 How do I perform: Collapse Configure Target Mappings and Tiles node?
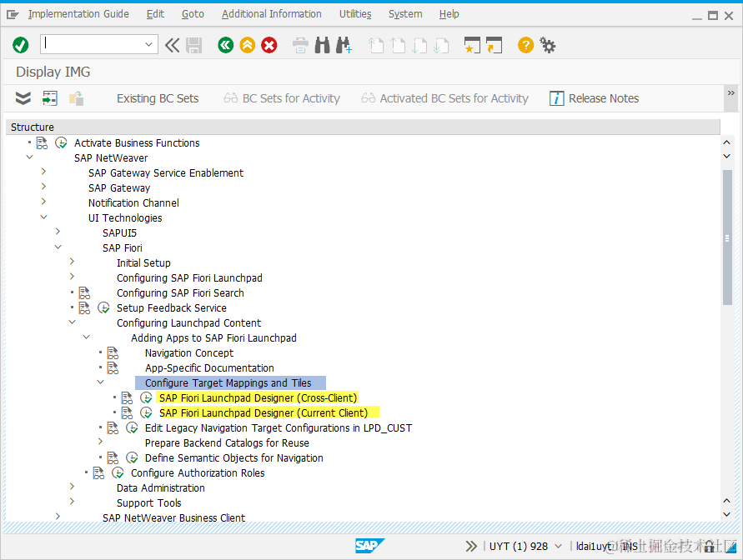(x=100, y=382)
